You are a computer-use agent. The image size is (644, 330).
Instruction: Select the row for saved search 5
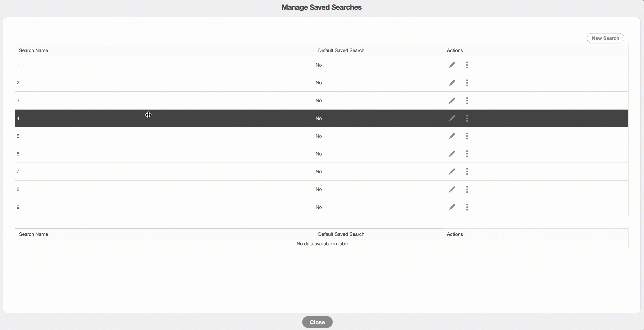click(x=150, y=136)
